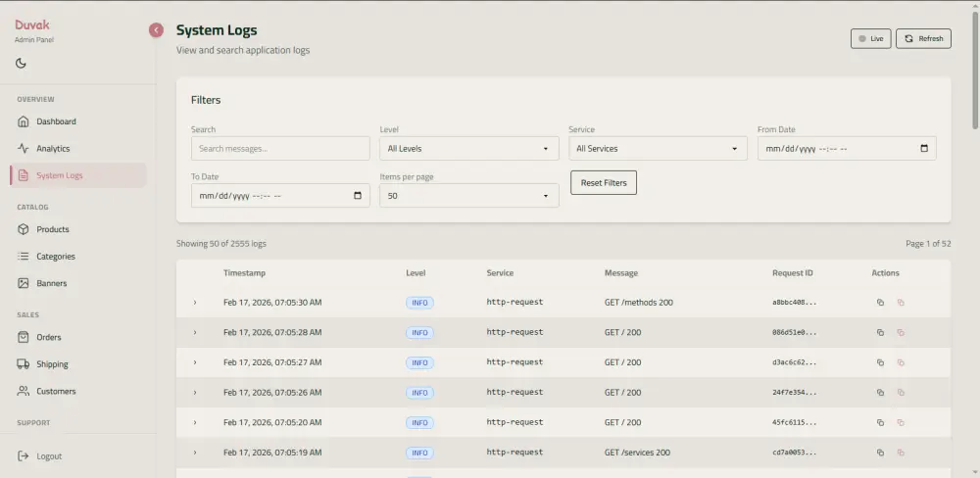The image size is (980, 478).
Task: Click the Customers people icon
Action: pyautogui.click(x=24, y=391)
